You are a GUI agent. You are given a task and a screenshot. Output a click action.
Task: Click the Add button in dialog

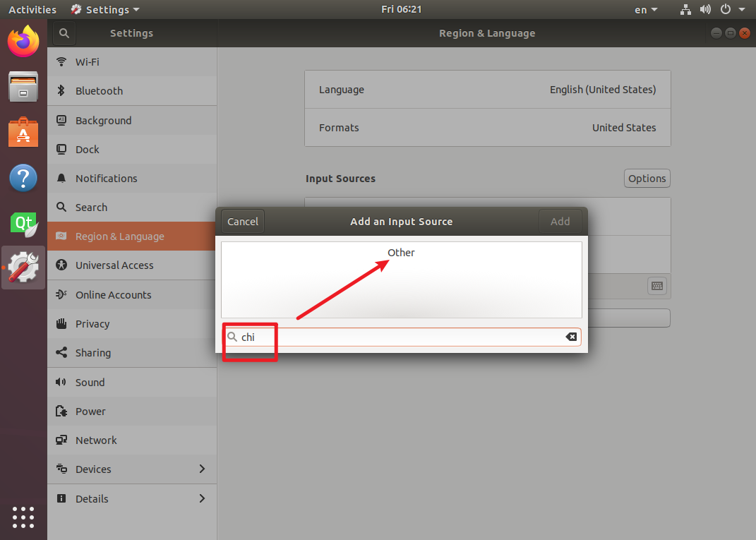point(560,222)
